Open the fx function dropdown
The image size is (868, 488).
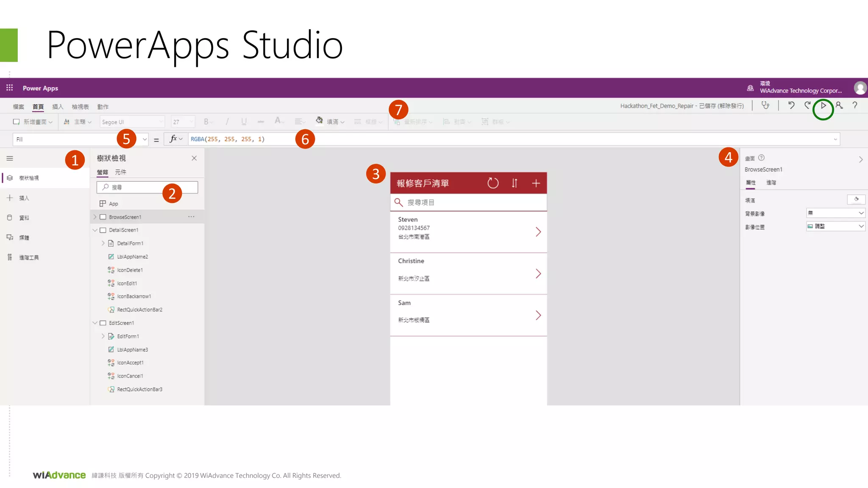(176, 139)
